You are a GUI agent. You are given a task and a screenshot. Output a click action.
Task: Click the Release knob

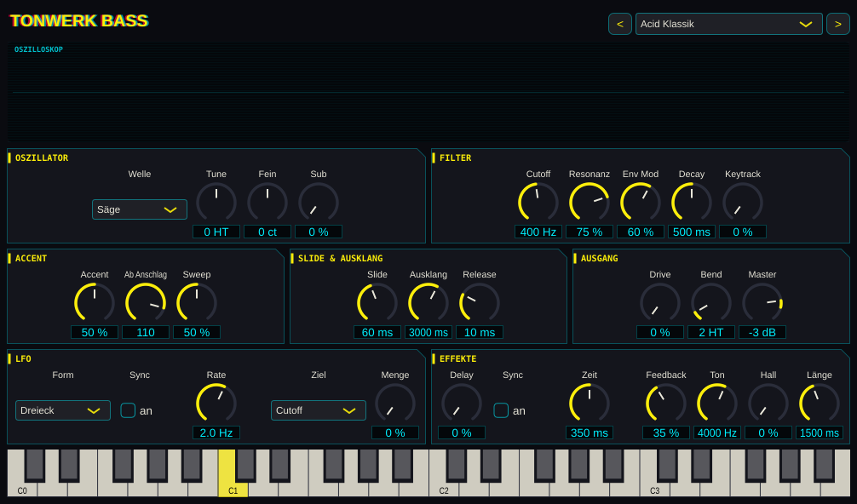(480, 303)
